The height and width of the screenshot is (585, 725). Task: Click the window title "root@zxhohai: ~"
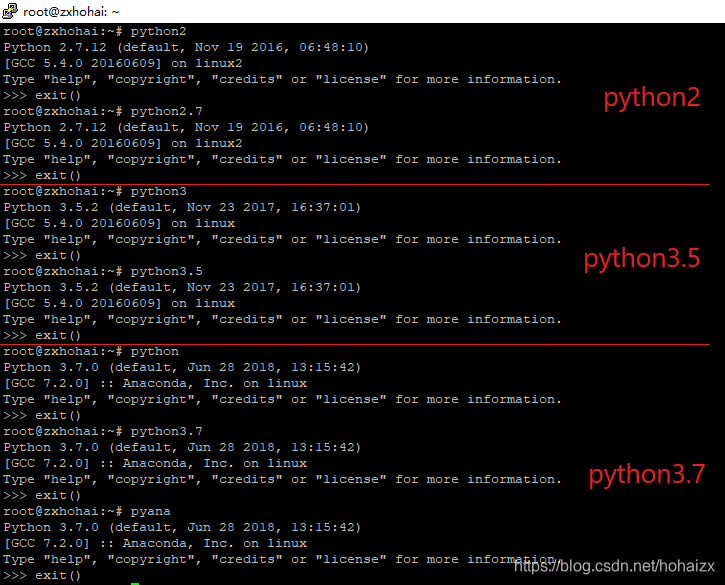[71, 12]
